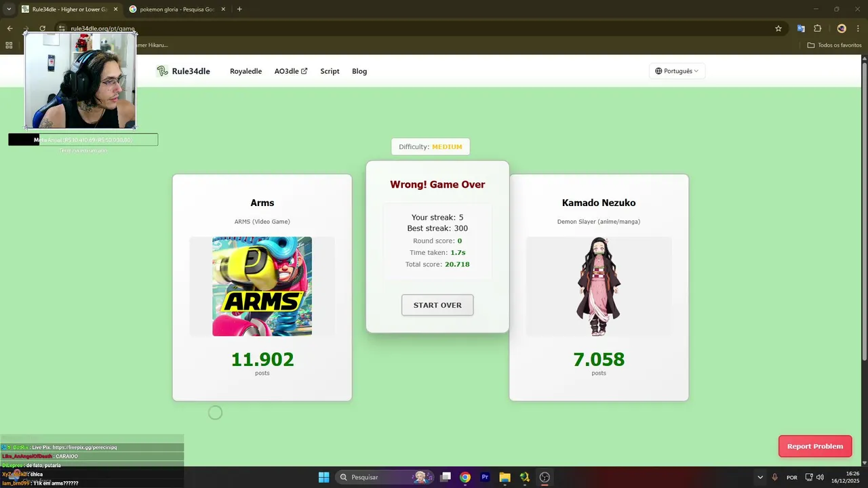Image resolution: width=868 pixels, height=488 pixels.
Task: Open the Chrome profile avatar
Action: tap(842, 28)
